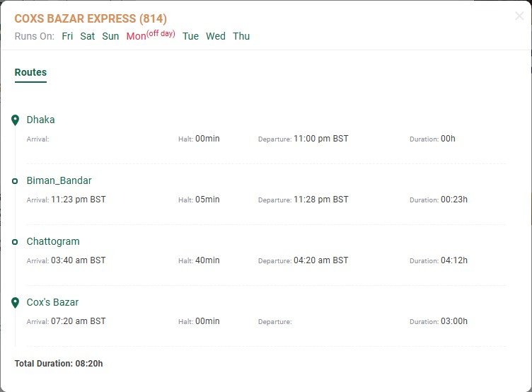The height and width of the screenshot is (392, 532).
Task: Select the Cox's Bazar station name
Action: [52, 302]
